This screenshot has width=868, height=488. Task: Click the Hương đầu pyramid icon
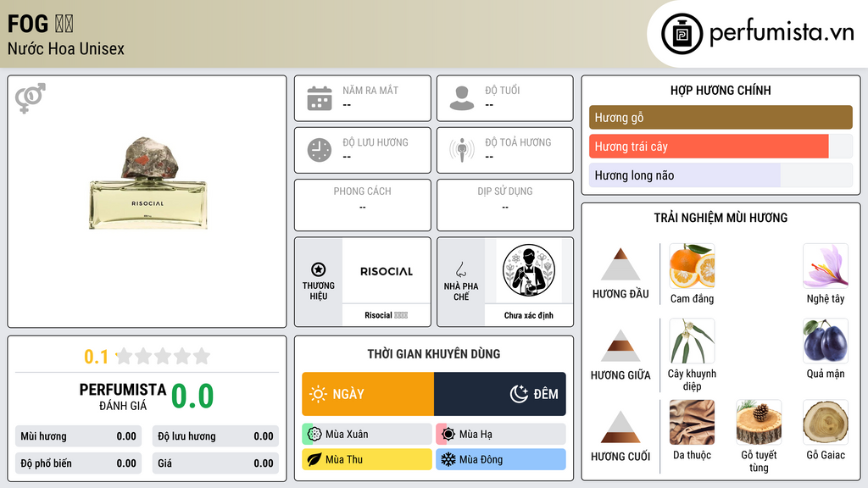point(620,264)
